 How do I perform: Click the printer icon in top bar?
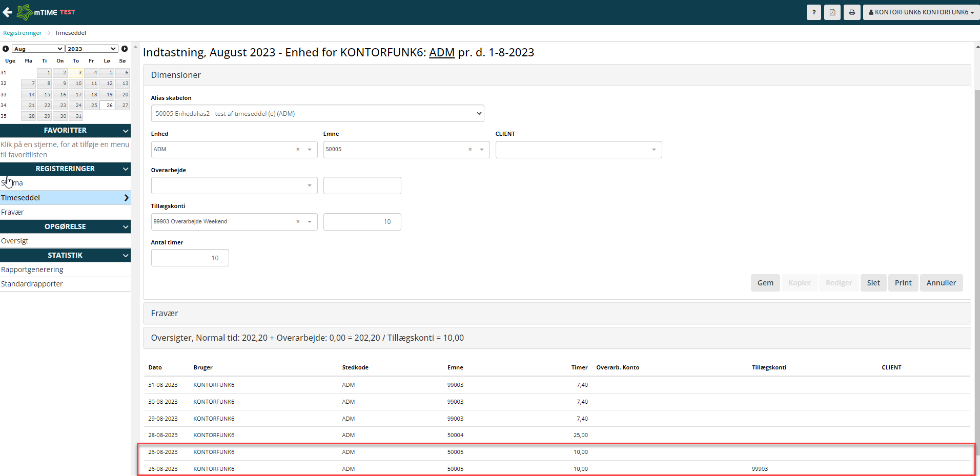tap(852, 12)
